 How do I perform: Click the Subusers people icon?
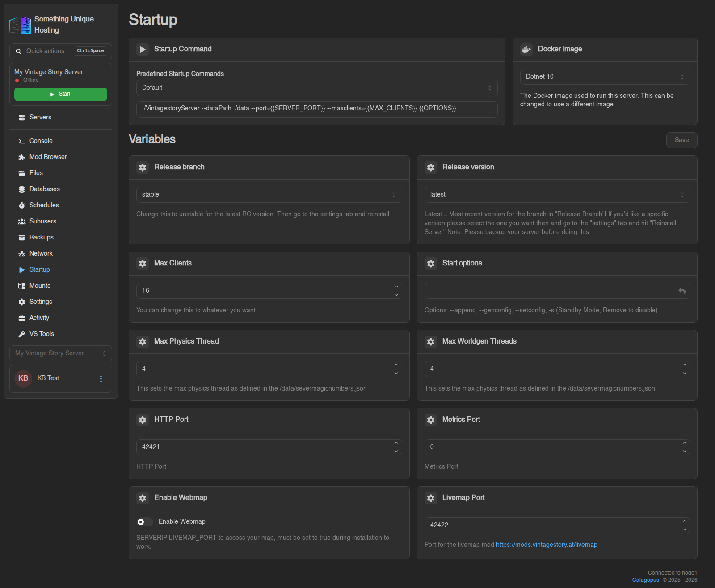[21, 222]
